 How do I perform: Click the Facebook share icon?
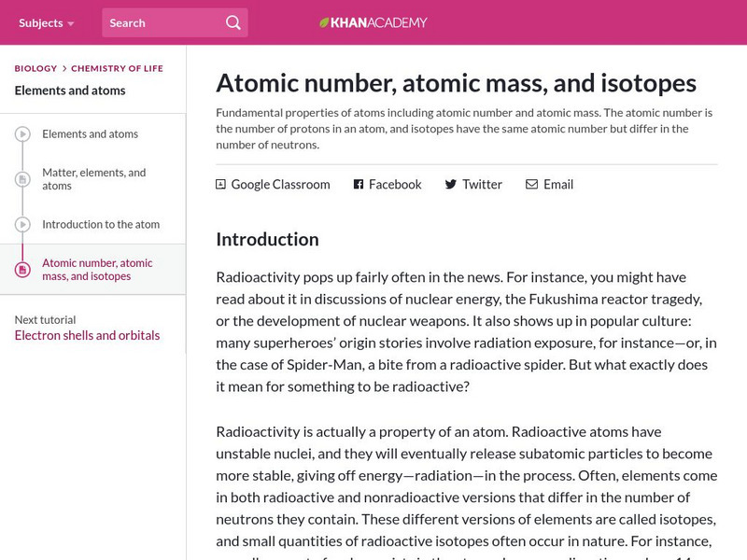(x=359, y=185)
